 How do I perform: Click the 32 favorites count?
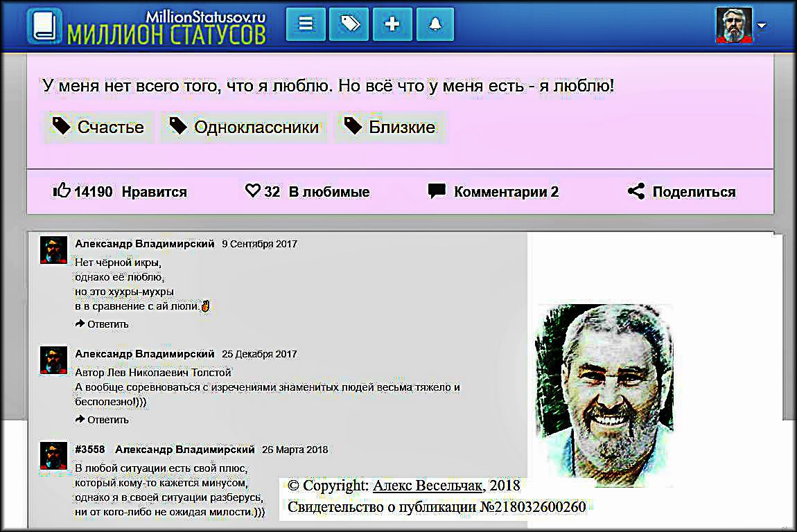pyautogui.click(x=272, y=192)
